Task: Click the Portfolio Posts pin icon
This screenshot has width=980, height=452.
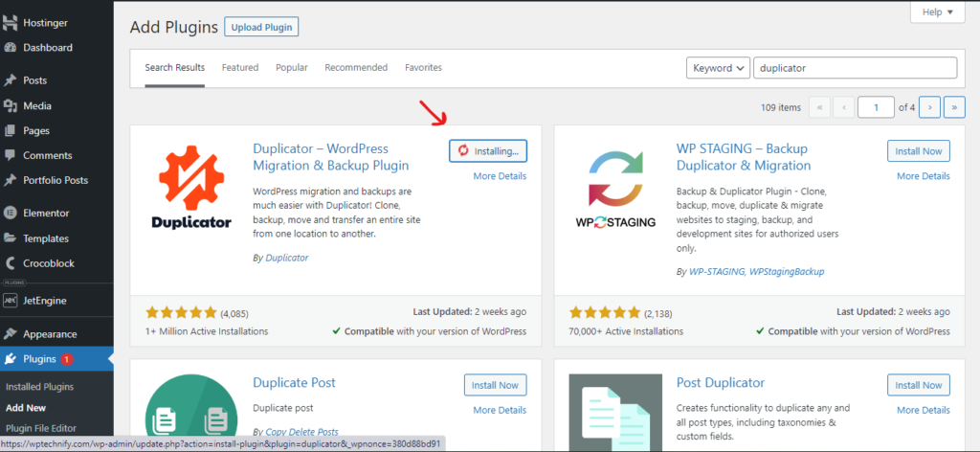Action: [x=10, y=181]
